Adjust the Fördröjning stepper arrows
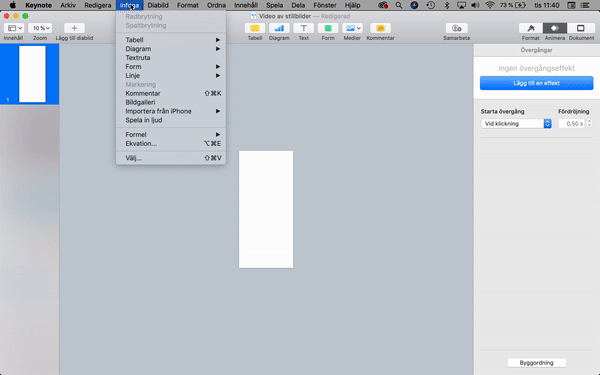Viewport: 600px width, 375px height. tap(589, 124)
